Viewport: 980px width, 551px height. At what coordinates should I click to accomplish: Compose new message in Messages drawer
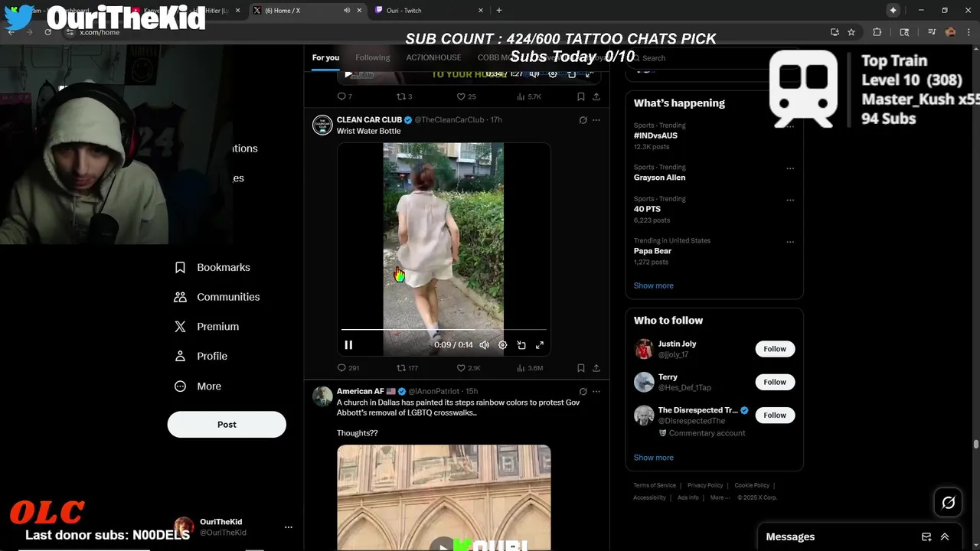[926, 537]
